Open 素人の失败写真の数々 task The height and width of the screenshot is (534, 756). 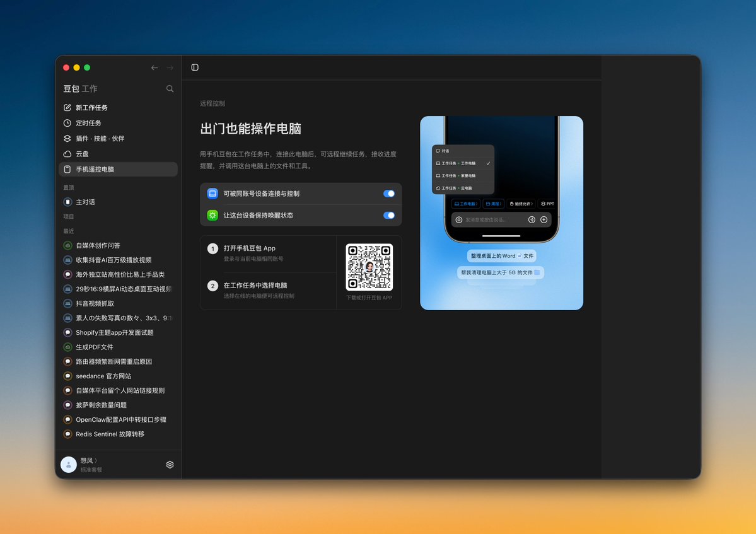click(118, 318)
